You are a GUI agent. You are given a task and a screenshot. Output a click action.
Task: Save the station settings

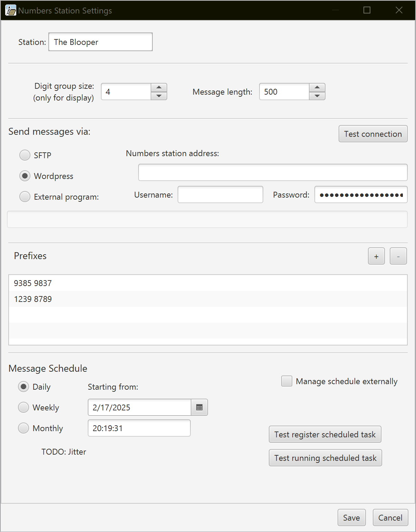click(x=351, y=517)
